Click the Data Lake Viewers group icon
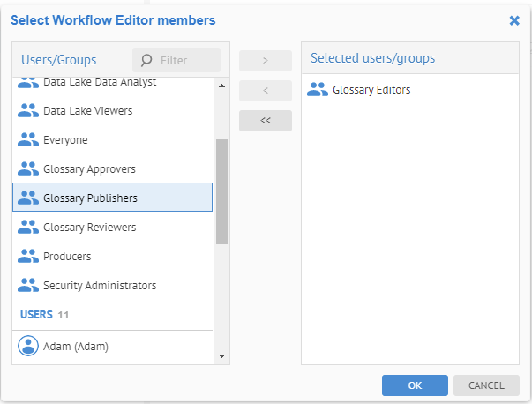532x404 pixels. [28, 111]
